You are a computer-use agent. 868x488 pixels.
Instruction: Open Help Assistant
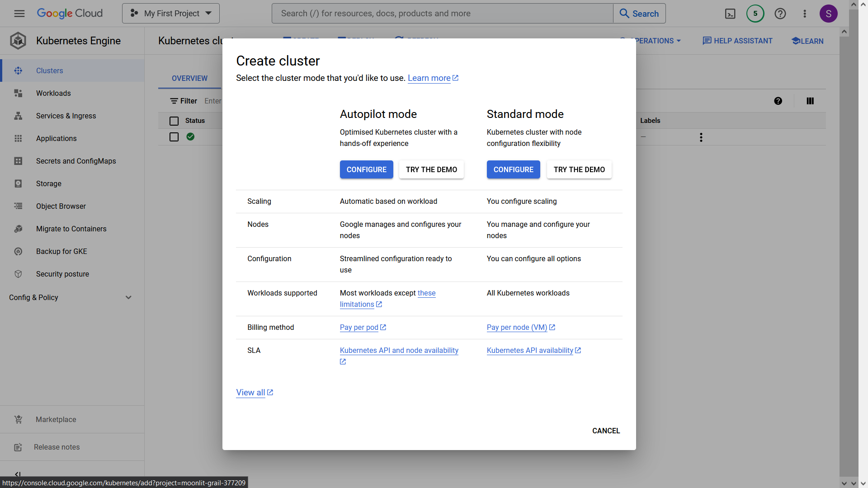click(737, 41)
